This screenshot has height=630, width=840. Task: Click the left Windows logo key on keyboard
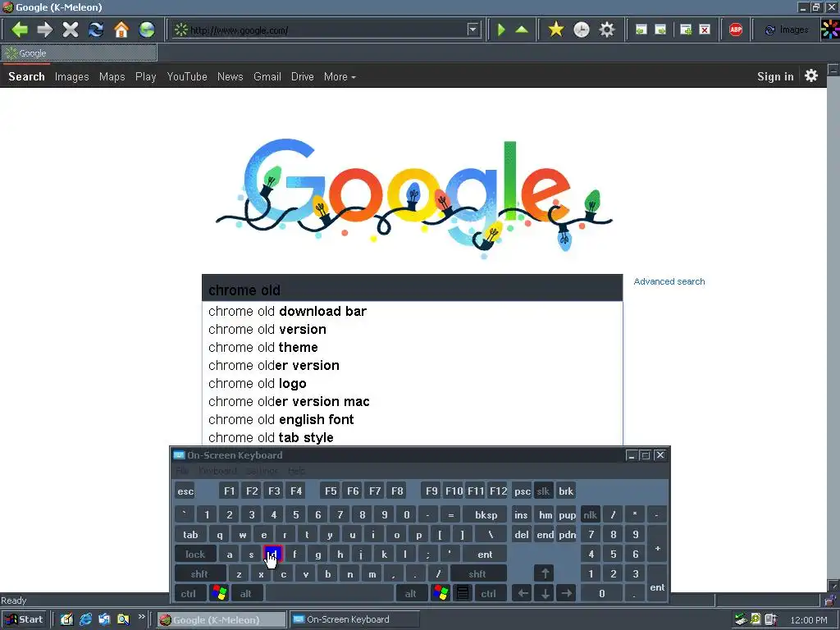point(219,594)
